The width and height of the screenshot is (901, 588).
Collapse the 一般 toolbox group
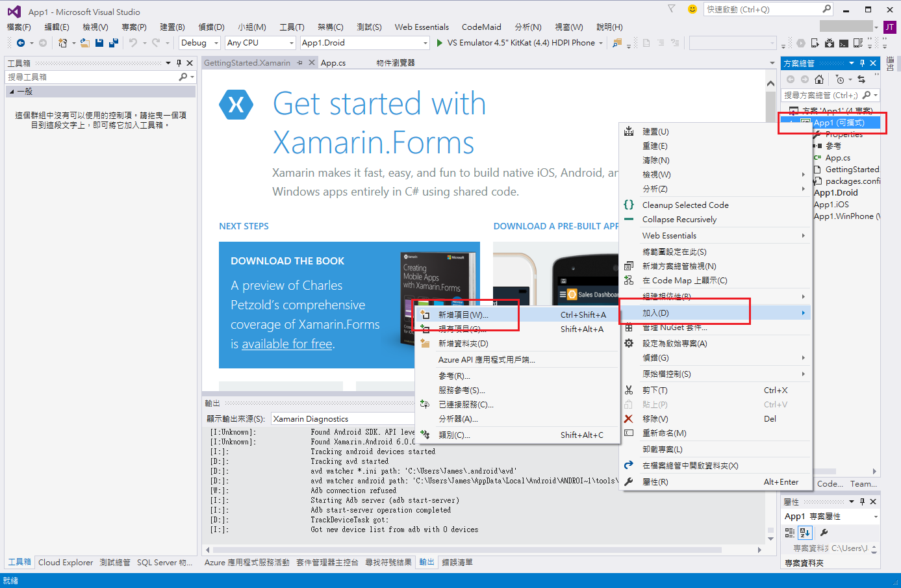(x=12, y=92)
